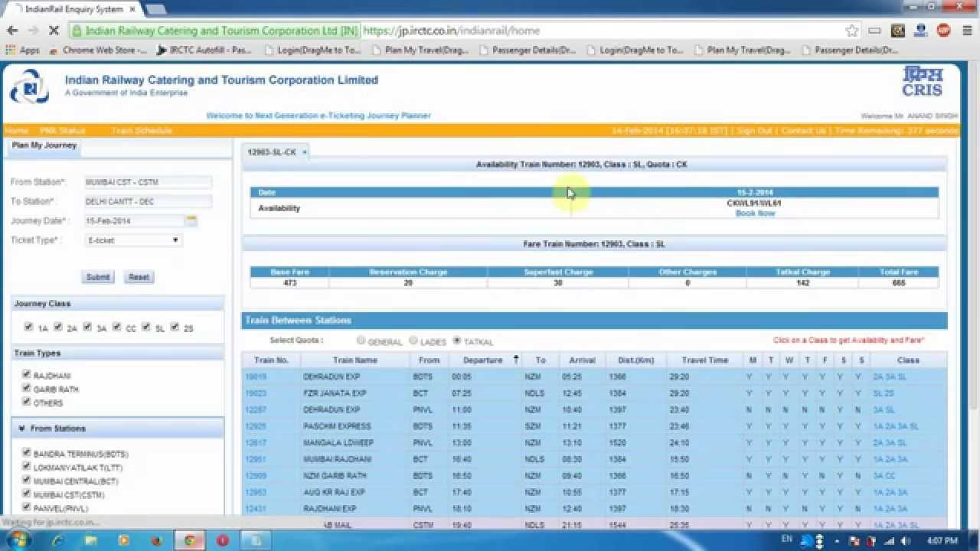Select the IndianRail Enquiry System browser tab
This screenshot has width=980, height=551.
tap(73, 9)
